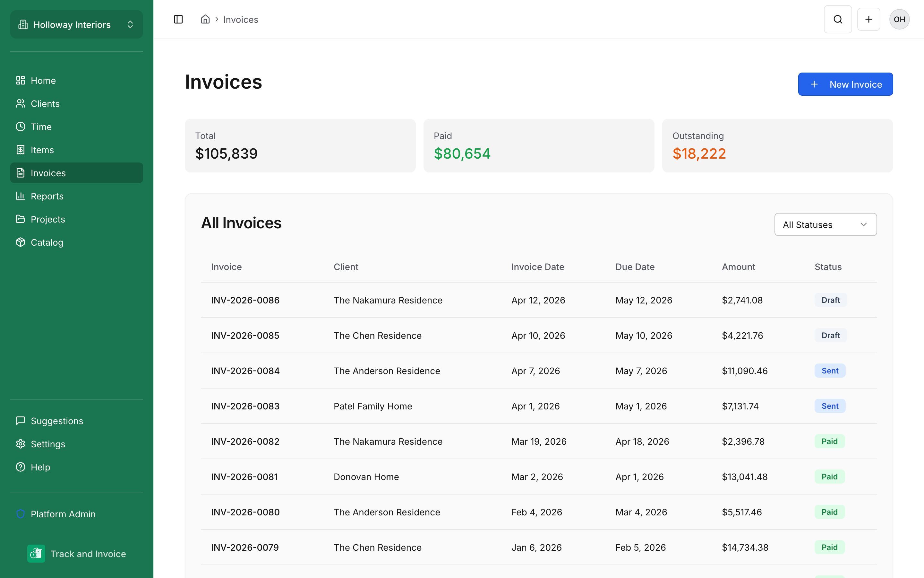Click the Feb 5, 2026 due date
924x578 pixels.
pyautogui.click(x=640, y=547)
